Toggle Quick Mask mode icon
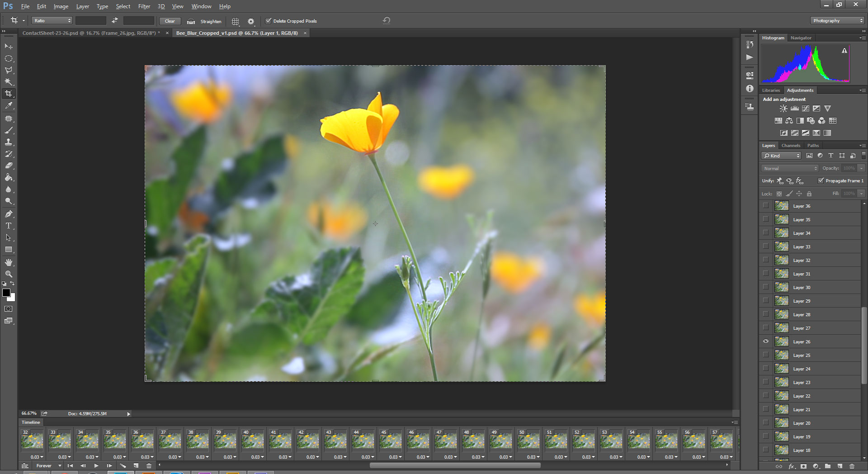The height and width of the screenshot is (474, 868). tap(8, 309)
